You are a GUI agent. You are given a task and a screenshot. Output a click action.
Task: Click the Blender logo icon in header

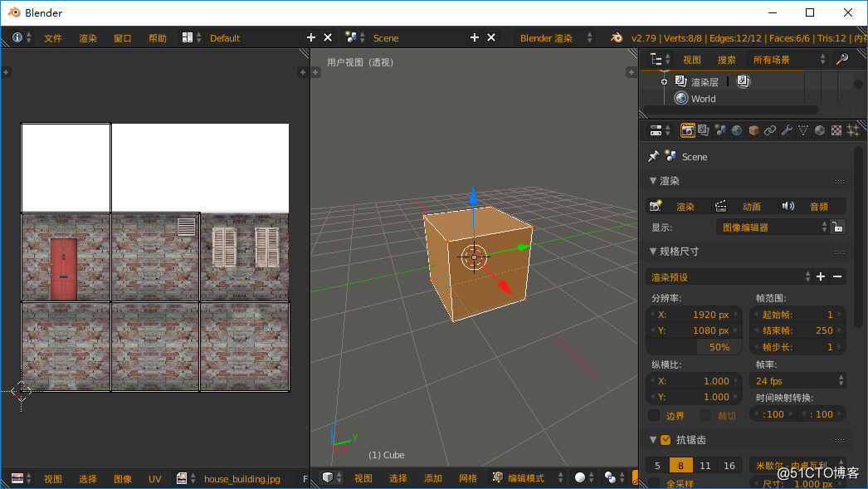click(616, 37)
